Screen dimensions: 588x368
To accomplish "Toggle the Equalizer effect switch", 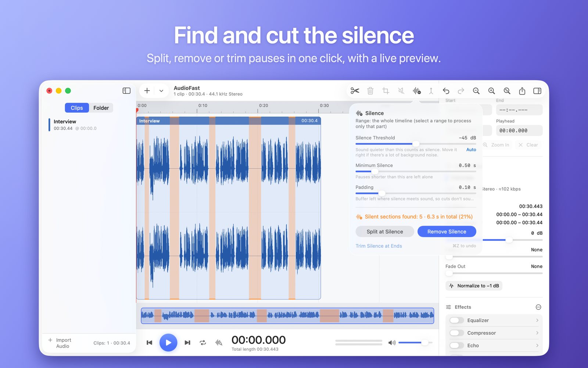I will coord(456,321).
